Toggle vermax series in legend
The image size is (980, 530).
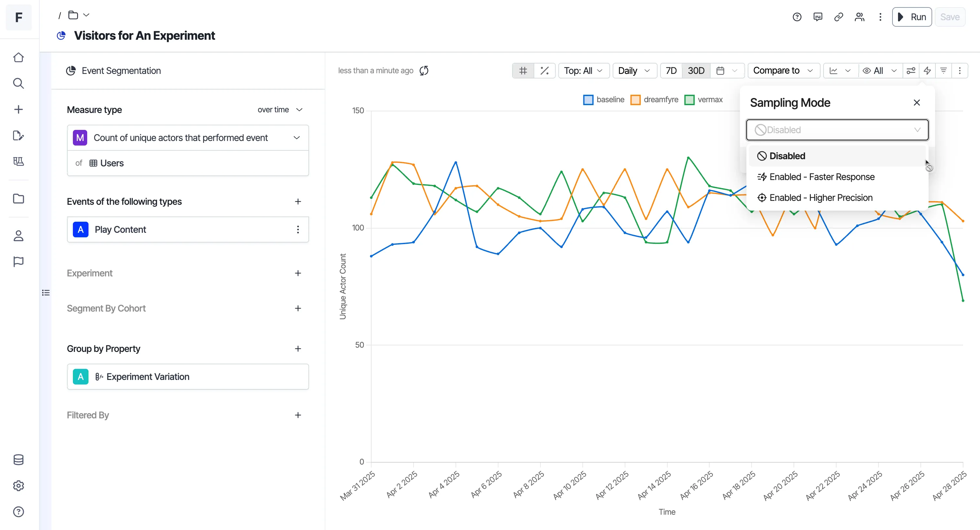click(x=703, y=100)
